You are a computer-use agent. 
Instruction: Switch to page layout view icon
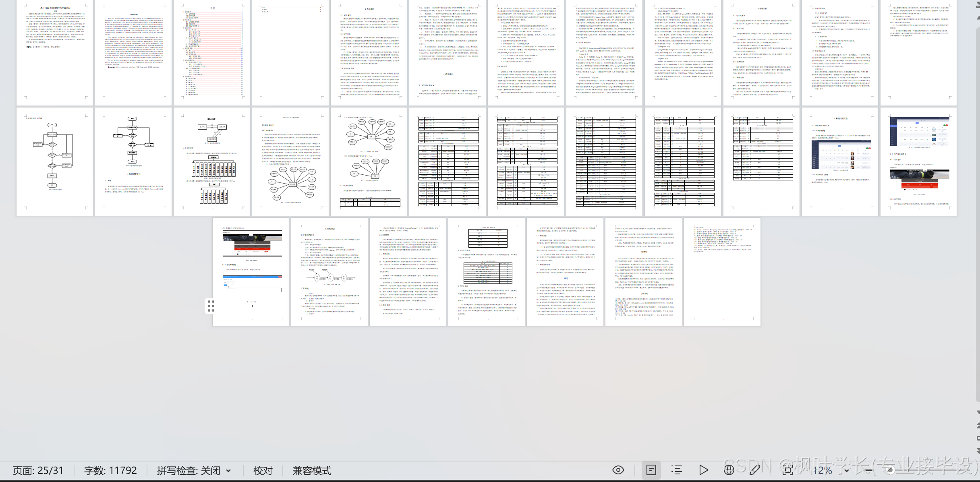[x=651, y=470]
